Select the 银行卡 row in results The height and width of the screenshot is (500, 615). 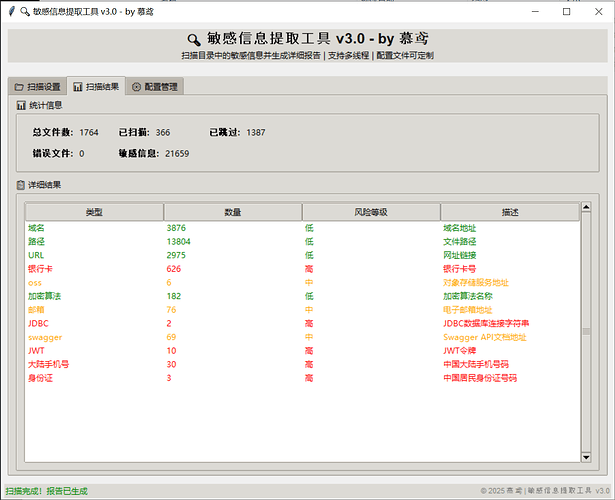[302, 269]
